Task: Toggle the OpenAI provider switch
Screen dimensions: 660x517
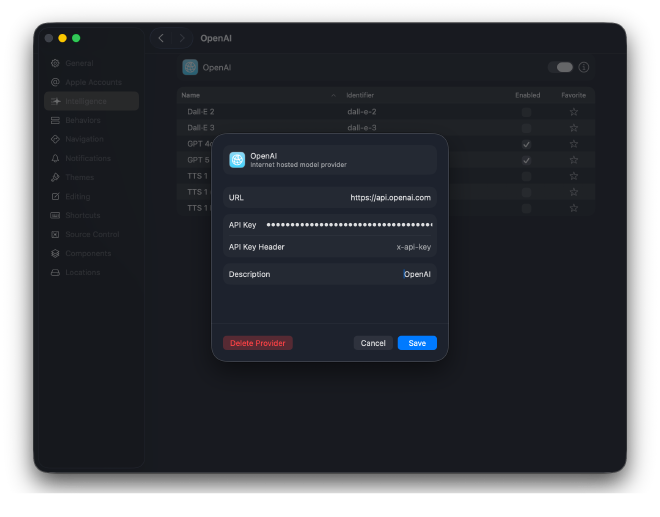Action: point(561,67)
